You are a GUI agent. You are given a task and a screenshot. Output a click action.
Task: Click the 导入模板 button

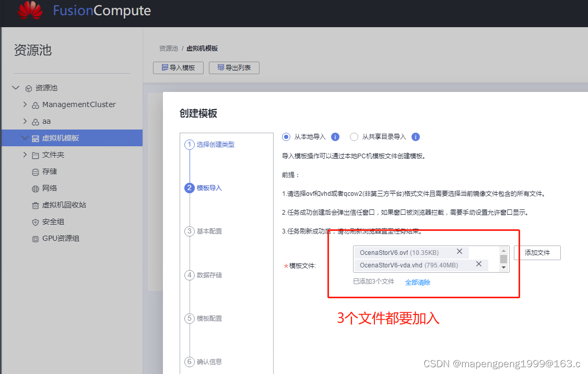coord(178,68)
